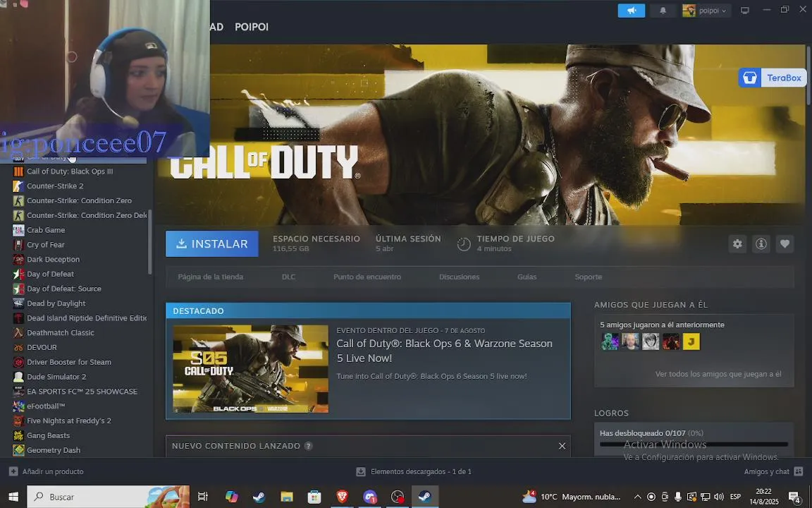Click Ver todos los amigos que juegan
Viewport: 812px width, 508px height.
point(718,374)
